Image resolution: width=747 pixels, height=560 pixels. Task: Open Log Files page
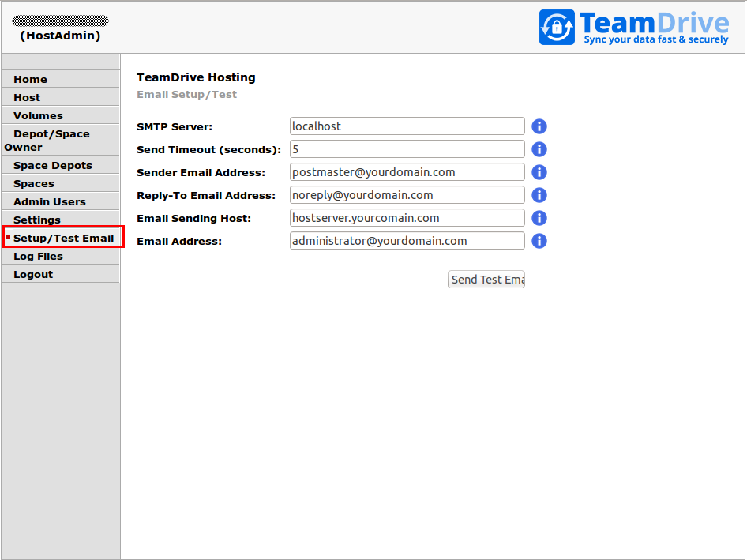pyautogui.click(x=61, y=257)
